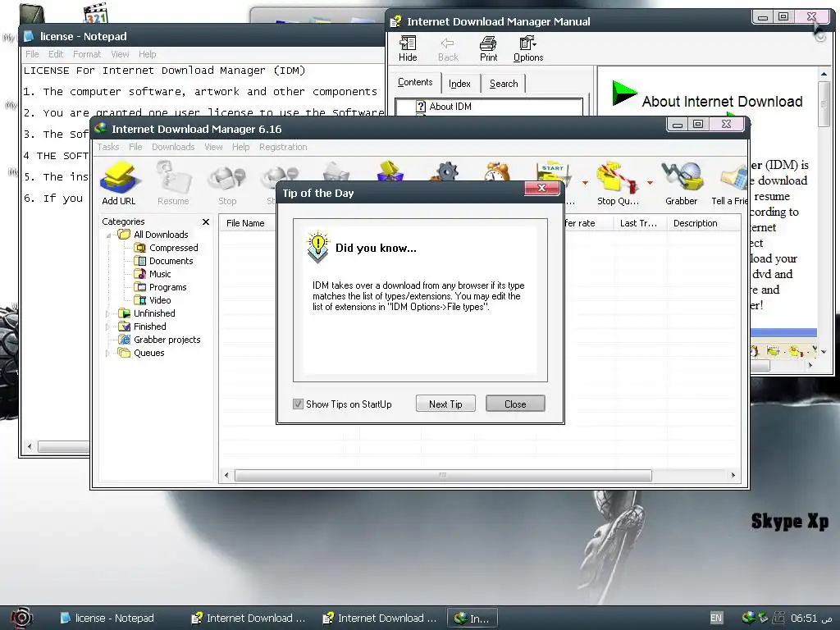The width and height of the screenshot is (840, 630).
Task: Click the Start Queue icon in toolbar
Action: 554,174
